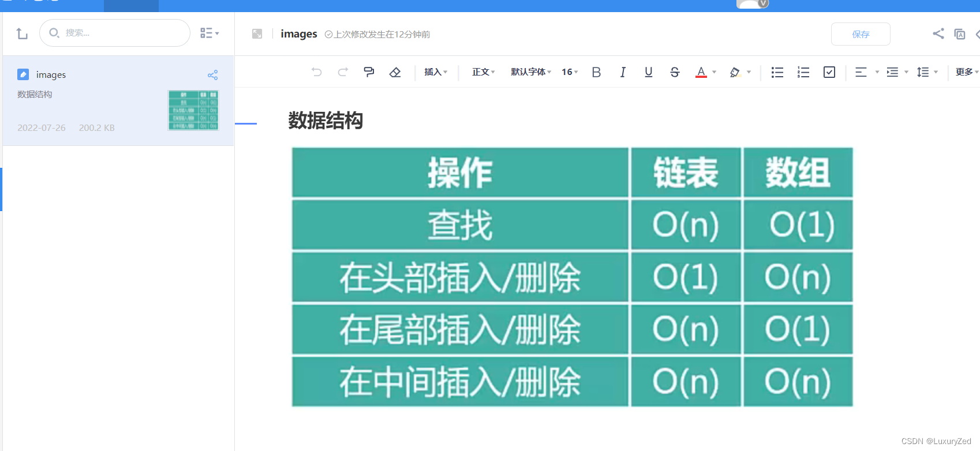Viewport: 980px width, 451px height.
Task: Open the font size 16 dropdown
Action: coord(570,72)
